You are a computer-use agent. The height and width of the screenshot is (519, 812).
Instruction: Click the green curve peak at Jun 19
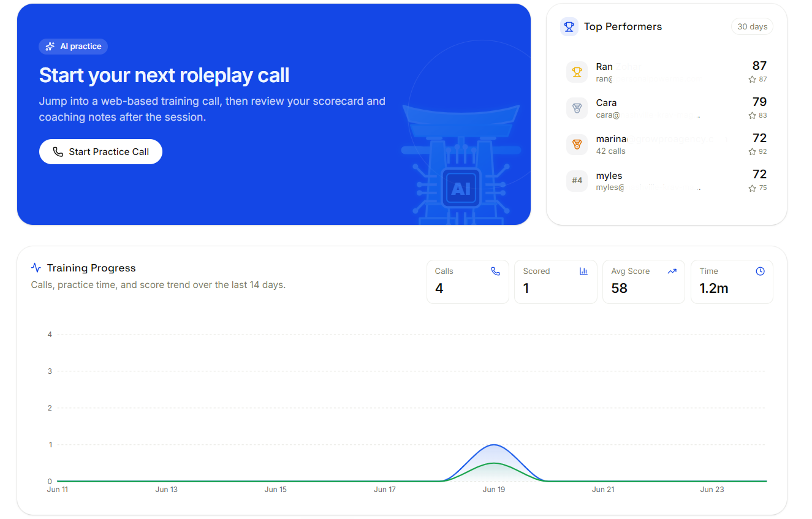(494, 463)
